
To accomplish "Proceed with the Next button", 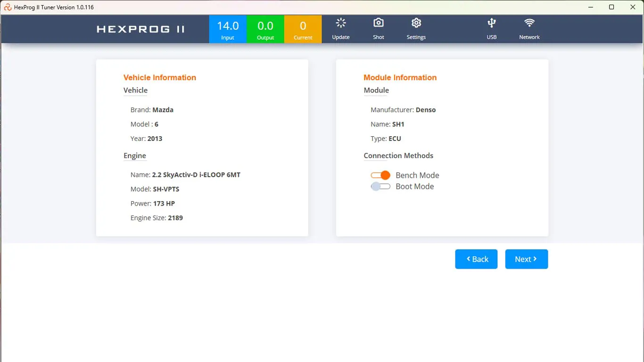I will tap(527, 259).
